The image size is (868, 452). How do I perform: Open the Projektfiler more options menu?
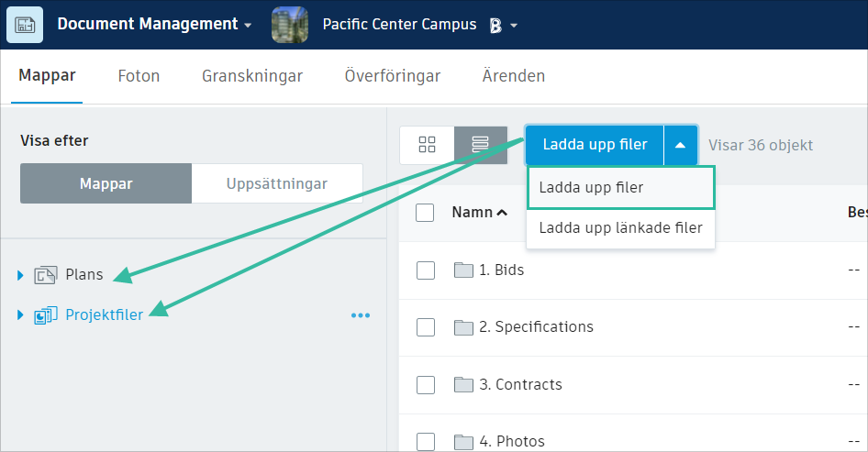361,315
